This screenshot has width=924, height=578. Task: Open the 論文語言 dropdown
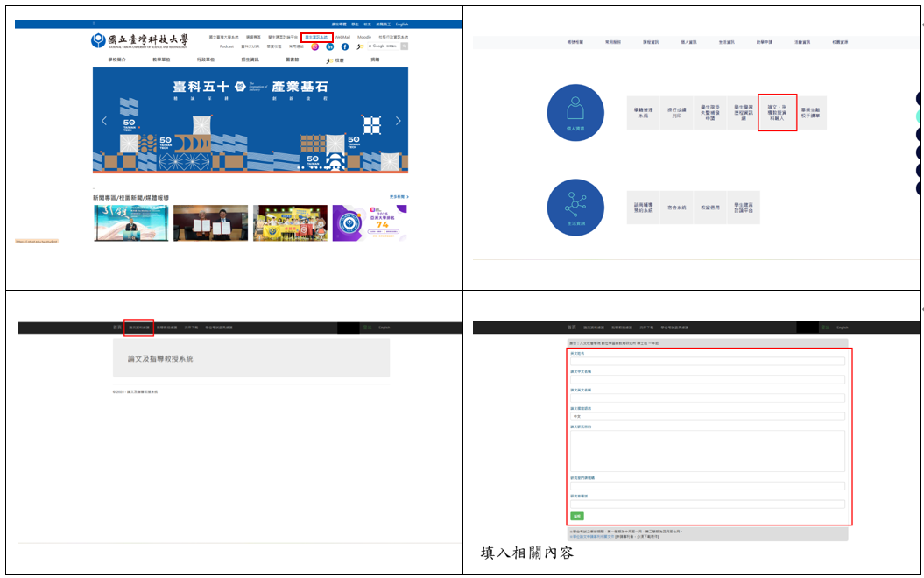[707, 417]
